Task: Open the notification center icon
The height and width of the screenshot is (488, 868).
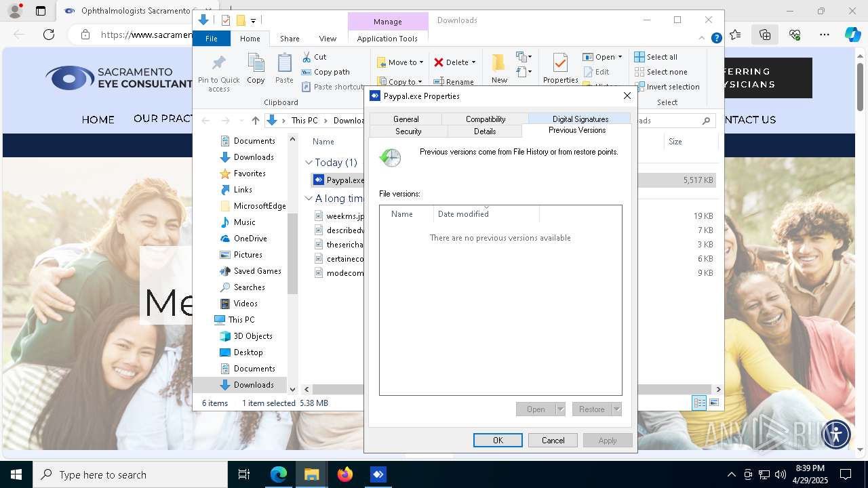Action: click(846, 474)
